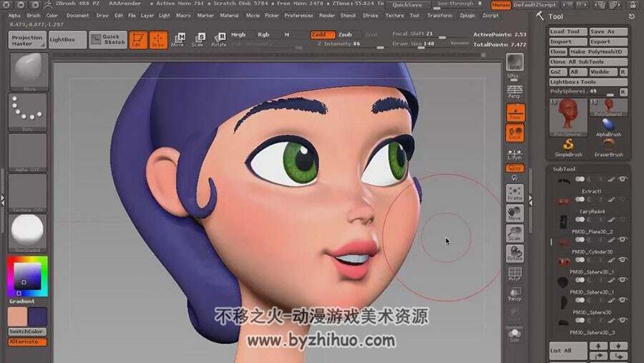Toggle M material paint mode

[x=287, y=35]
